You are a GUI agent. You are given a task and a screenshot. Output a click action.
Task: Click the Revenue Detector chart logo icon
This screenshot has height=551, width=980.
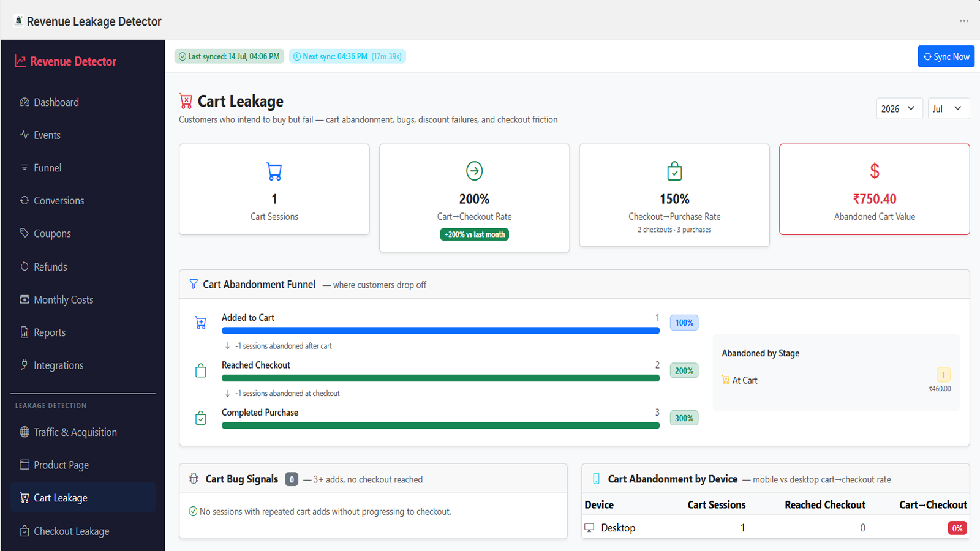20,61
